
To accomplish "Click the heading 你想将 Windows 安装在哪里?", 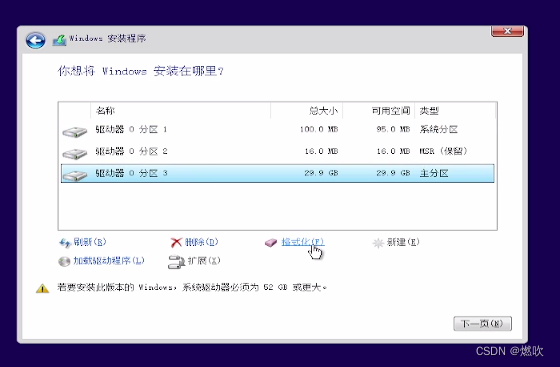I will [x=141, y=71].
